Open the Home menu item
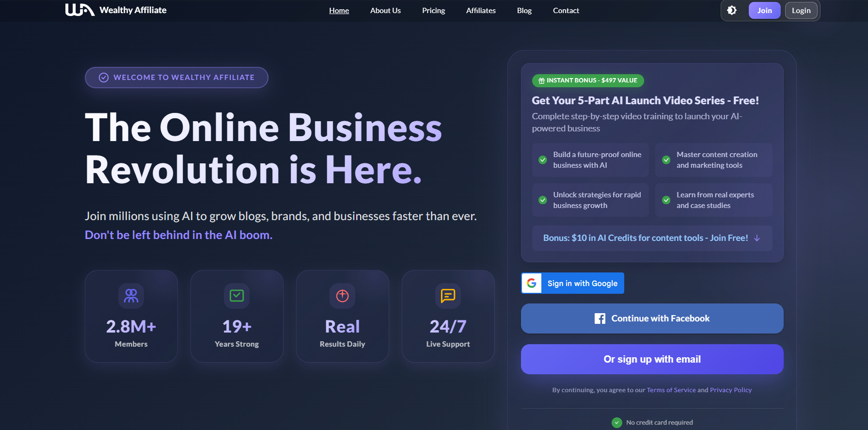This screenshot has height=430, width=868. (339, 11)
